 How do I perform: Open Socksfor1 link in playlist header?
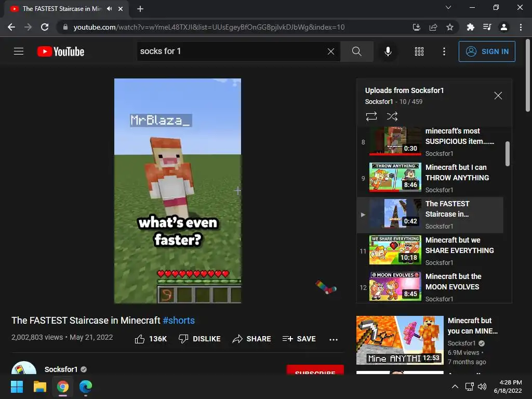click(x=379, y=101)
